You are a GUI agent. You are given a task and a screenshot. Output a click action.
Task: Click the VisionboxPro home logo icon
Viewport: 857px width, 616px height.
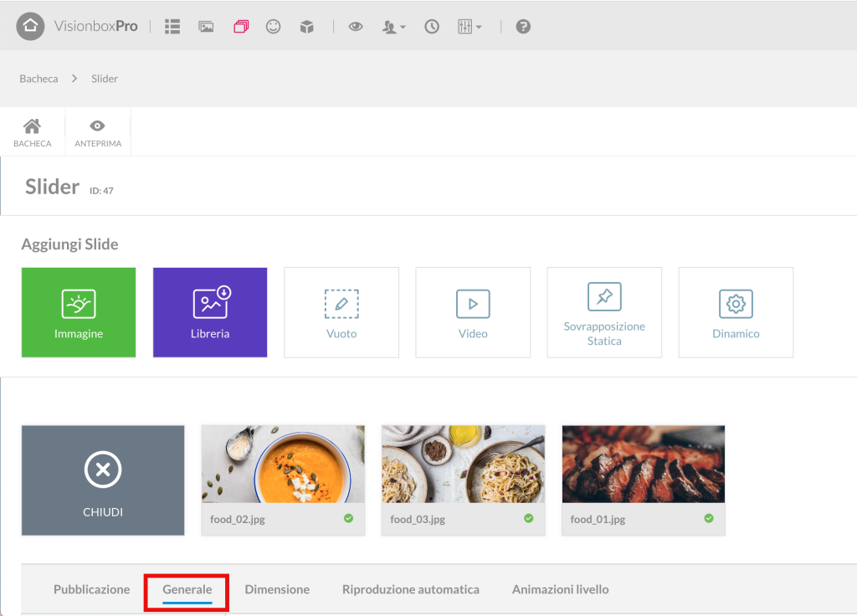tap(30, 26)
